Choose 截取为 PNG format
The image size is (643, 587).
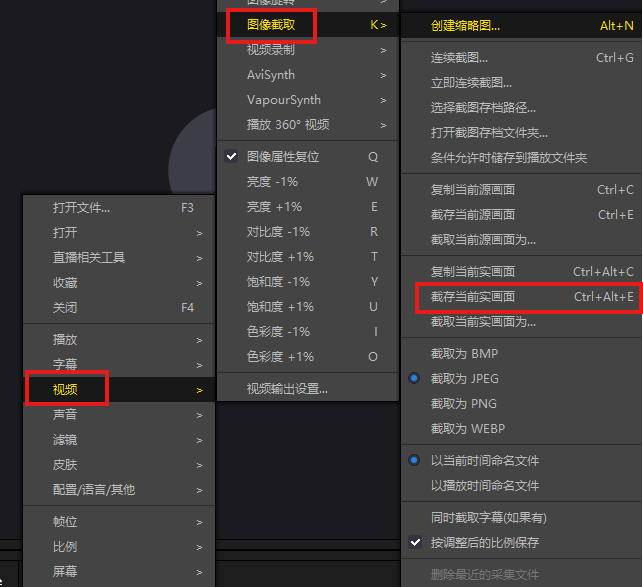pos(521,404)
